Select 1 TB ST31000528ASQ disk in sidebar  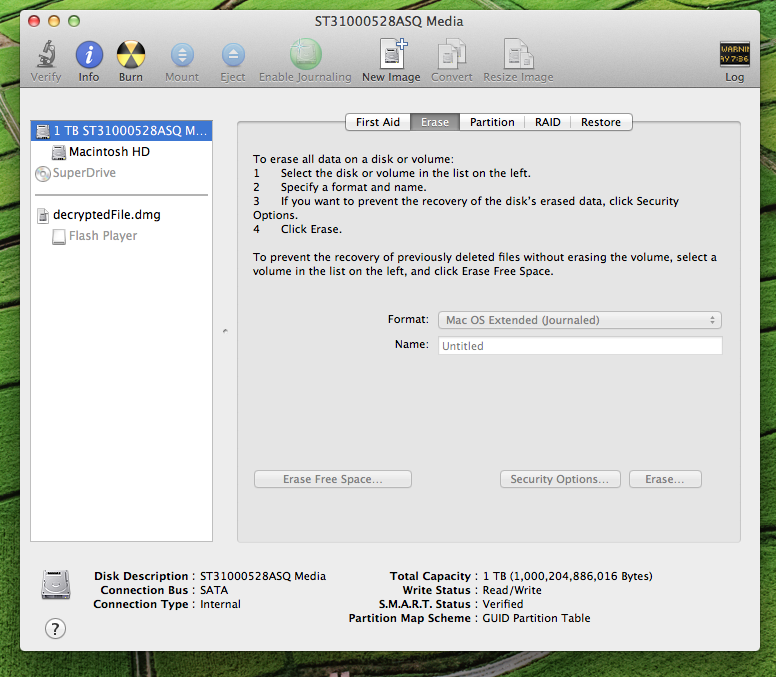(122, 131)
